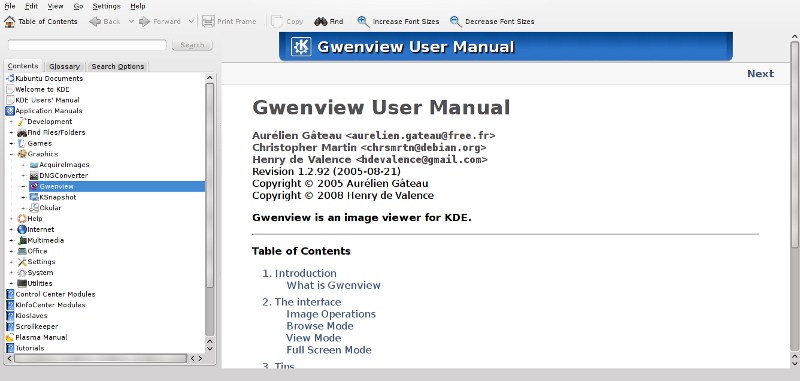Expand the Office tree node

tap(11, 251)
